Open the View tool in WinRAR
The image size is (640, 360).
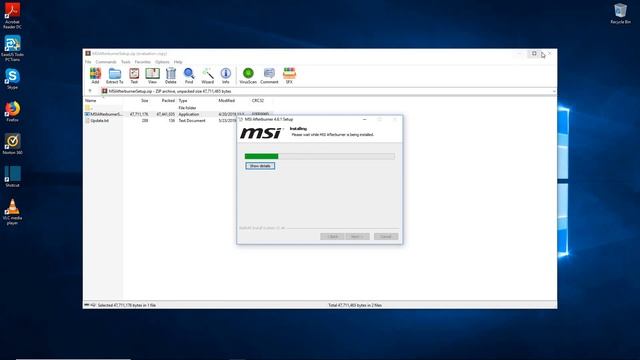(152, 76)
